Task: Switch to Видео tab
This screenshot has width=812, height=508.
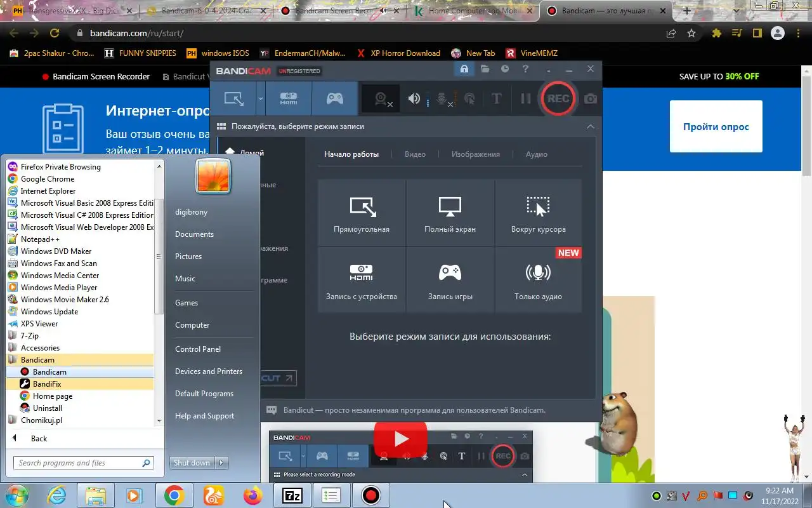Action: pyautogui.click(x=415, y=154)
